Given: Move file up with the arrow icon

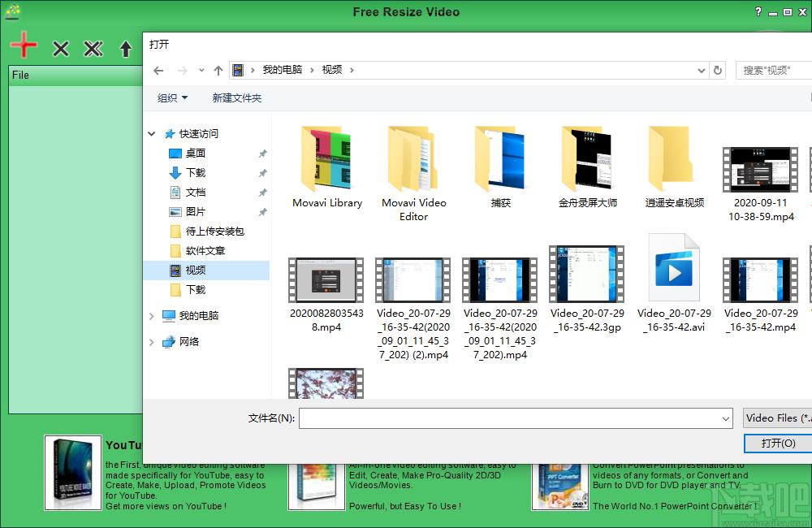Looking at the screenshot, I should (125, 50).
